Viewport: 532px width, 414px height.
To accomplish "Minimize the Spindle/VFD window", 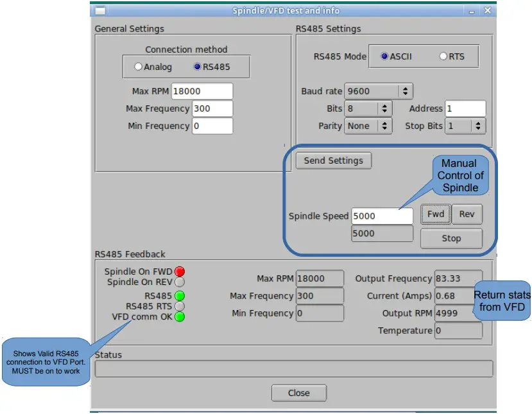I will [472, 11].
